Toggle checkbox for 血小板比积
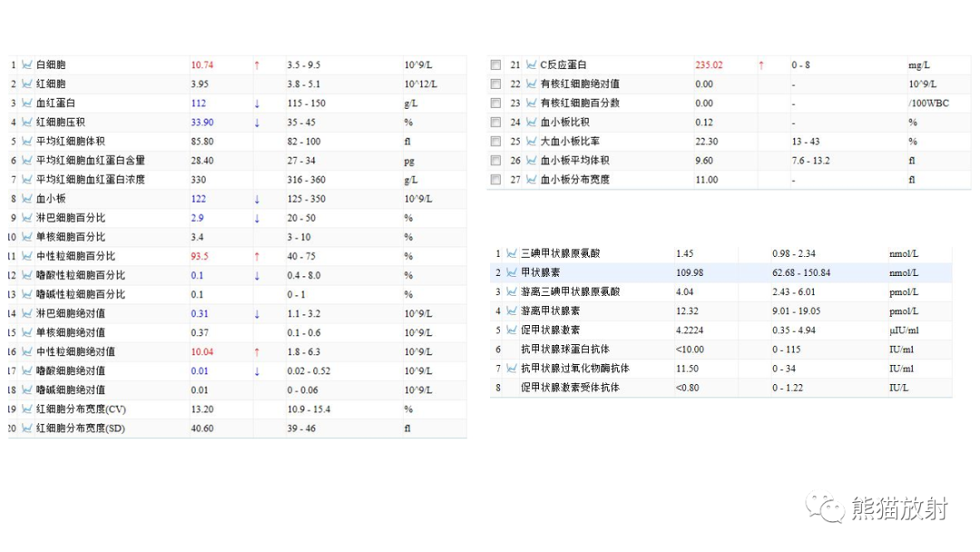Screen dimensions: 980x552 click(x=495, y=123)
